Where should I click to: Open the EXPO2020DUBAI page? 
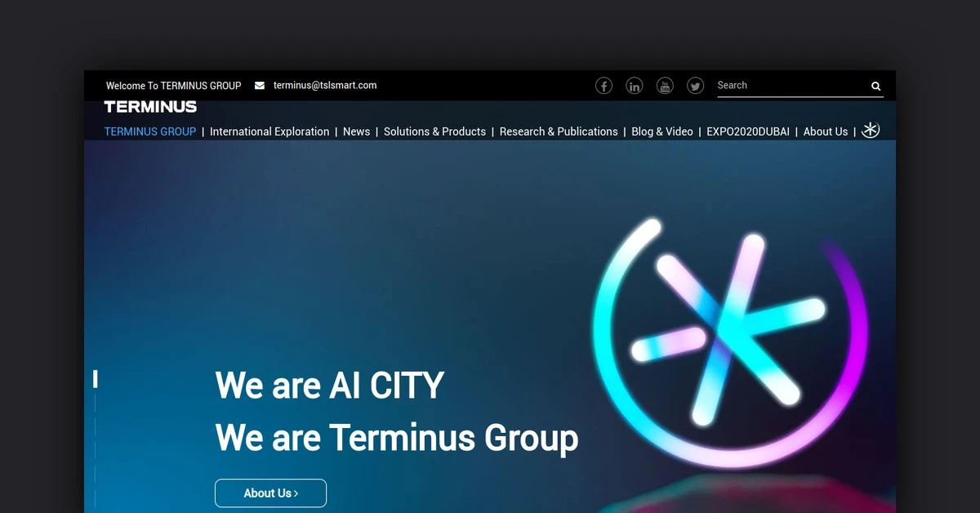coord(746,132)
